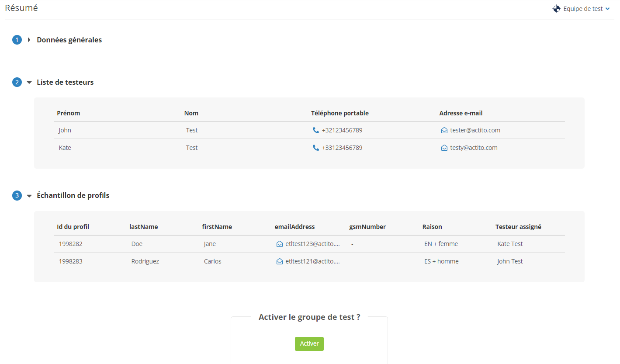The height and width of the screenshot is (364, 620).
Task: Activate the test group with Activer button
Action: coord(309,343)
